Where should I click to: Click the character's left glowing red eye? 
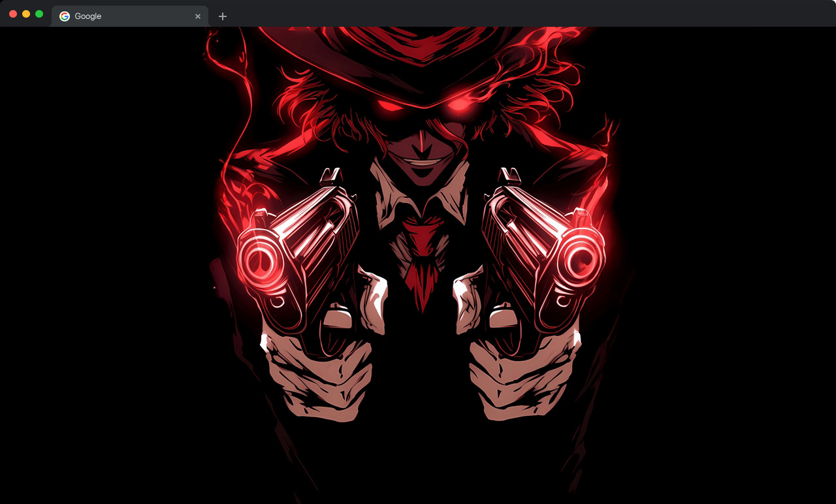[389, 106]
